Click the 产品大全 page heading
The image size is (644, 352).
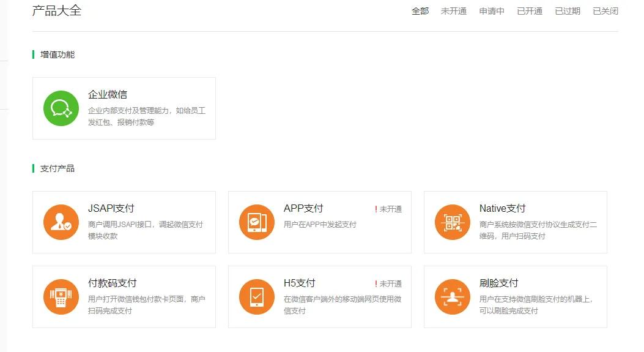click(x=57, y=10)
